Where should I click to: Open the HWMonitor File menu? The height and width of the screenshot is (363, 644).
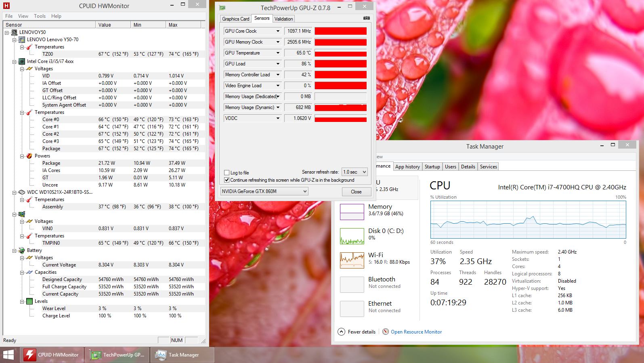(x=9, y=16)
